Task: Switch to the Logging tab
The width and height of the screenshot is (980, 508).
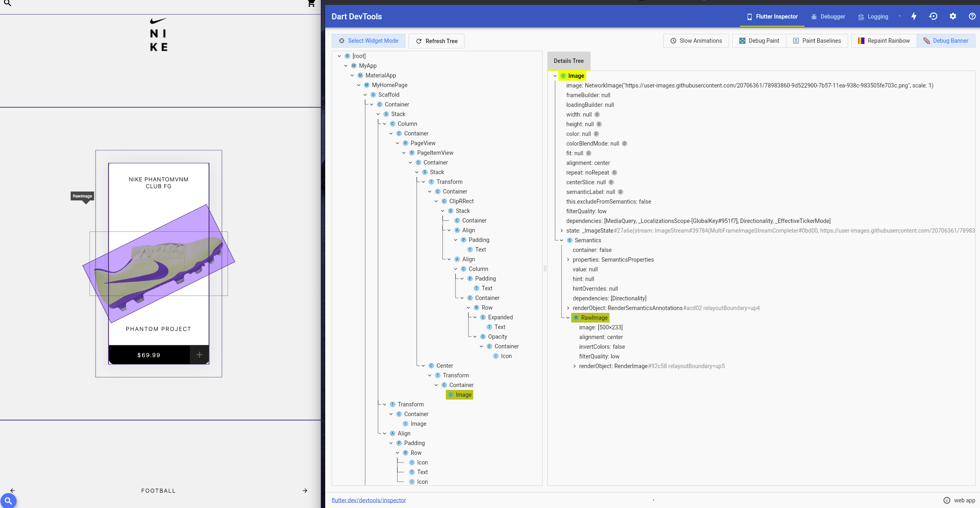Action: click(873, 17)
